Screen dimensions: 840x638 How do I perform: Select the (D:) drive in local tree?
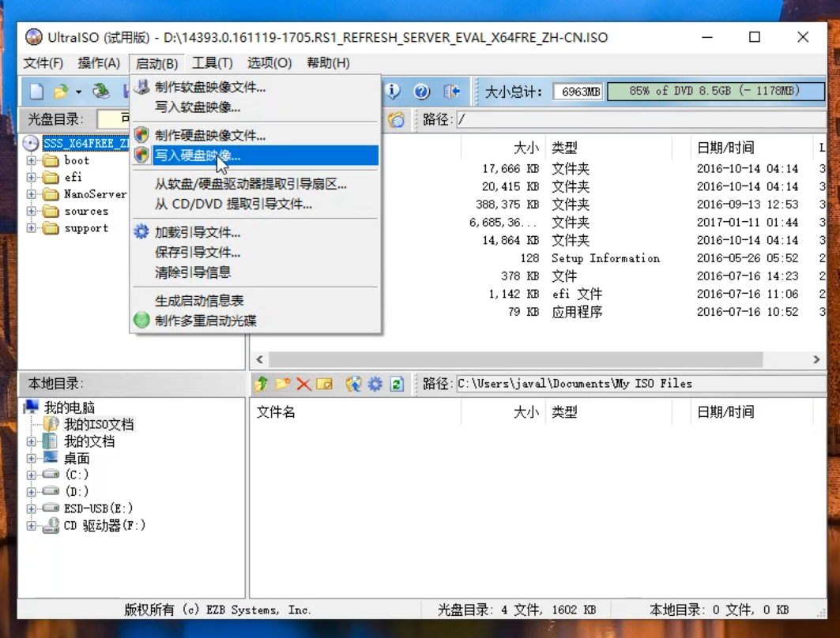(77, 491)
